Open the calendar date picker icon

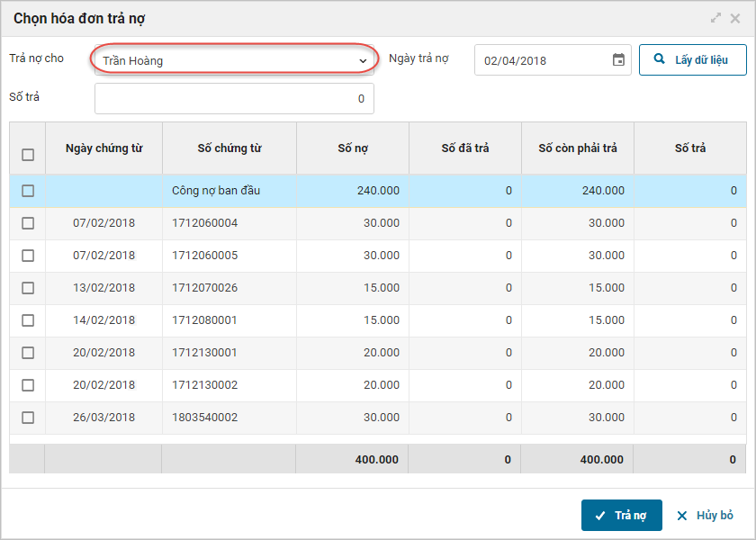coord(618,60)
